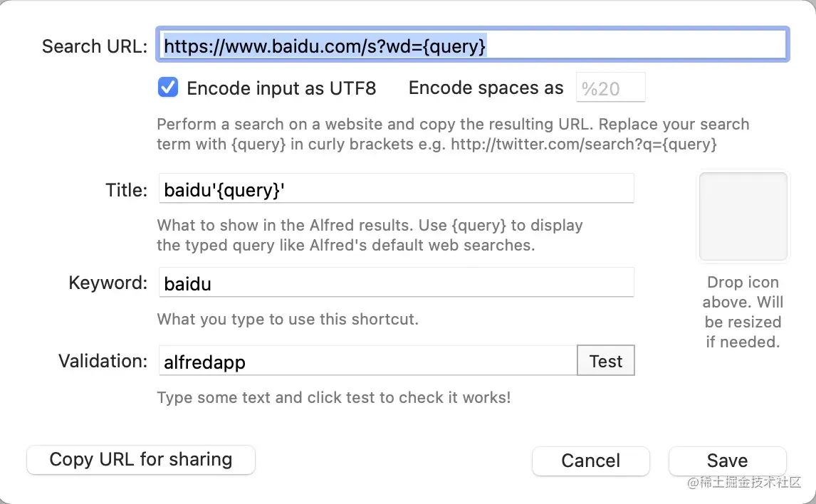Click the "Validation:" label
This screenshot has height=504, width=816.
pyautogui.click(x=103, y=361)
